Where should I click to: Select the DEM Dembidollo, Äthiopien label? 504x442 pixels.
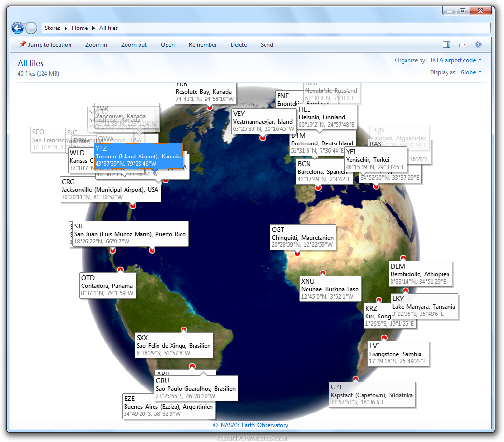click(x=420, y=274)
